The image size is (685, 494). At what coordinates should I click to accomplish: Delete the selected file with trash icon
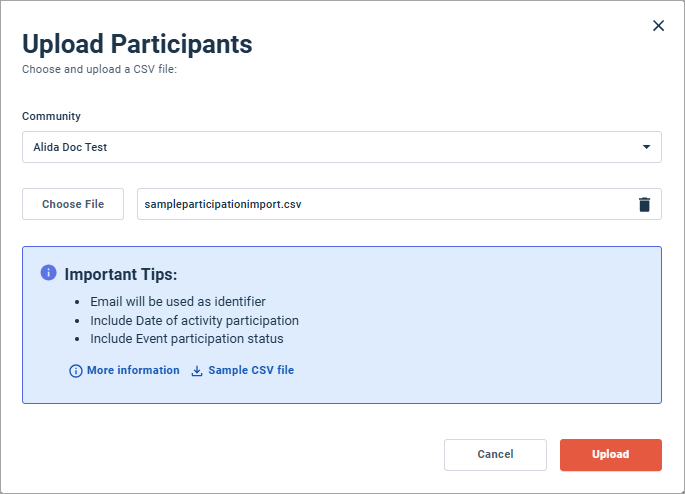pos(644,204)
